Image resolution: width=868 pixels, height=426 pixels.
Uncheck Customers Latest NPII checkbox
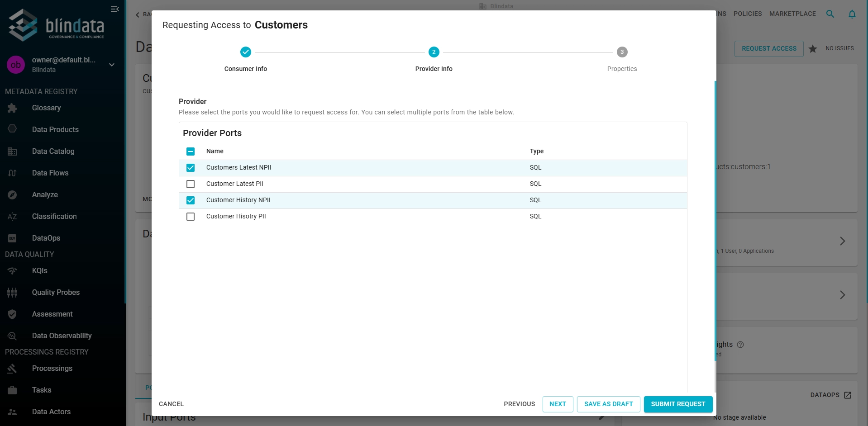click(x=191, y=168)
